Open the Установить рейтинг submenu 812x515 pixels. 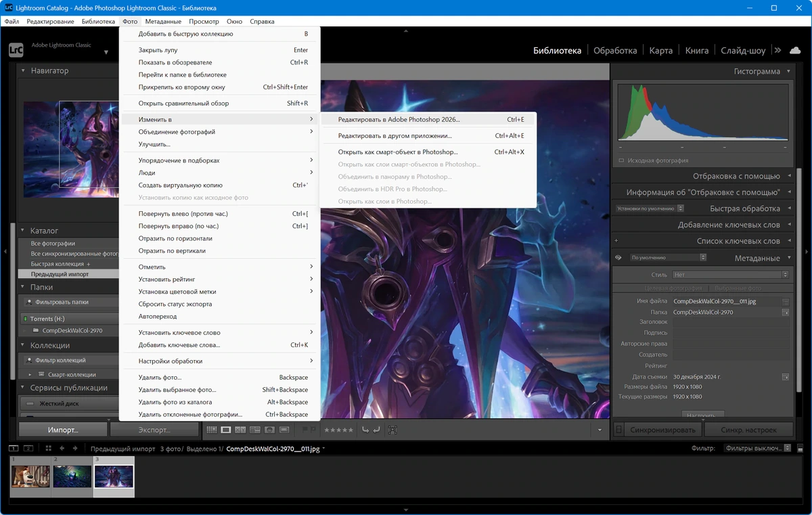(219, 279)
